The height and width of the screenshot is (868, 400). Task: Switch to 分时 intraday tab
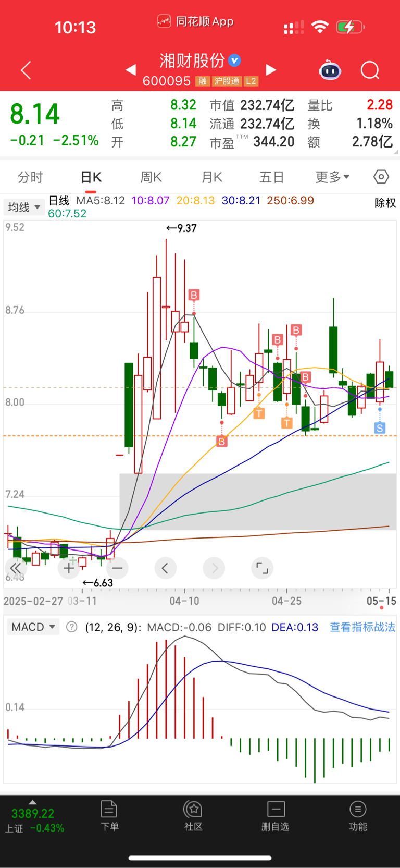[x=30, y=177]
